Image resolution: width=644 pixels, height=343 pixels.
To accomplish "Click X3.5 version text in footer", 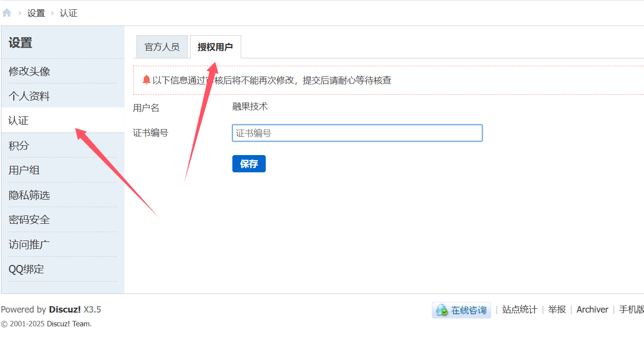I will [x=92, y=310].
